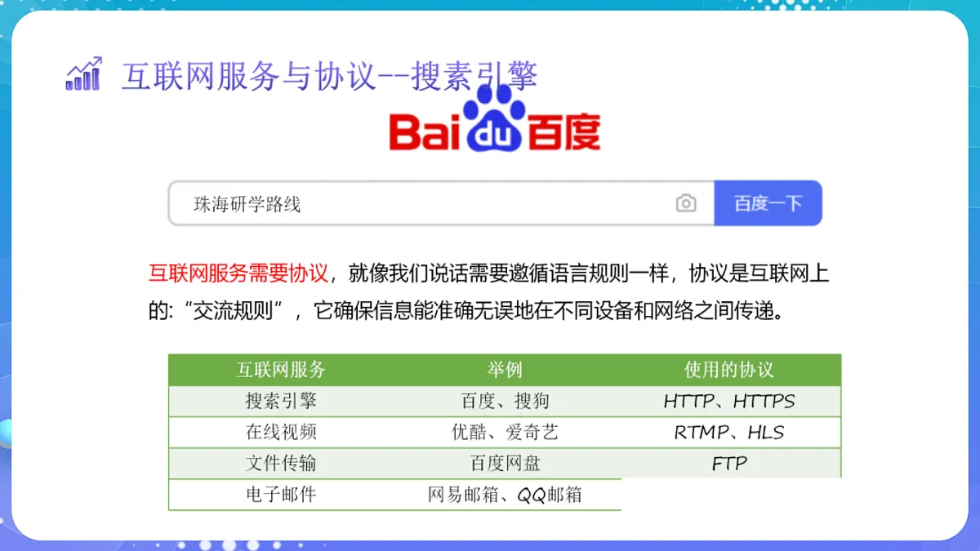
Task: Click the 搜索引擎 table cell
Action: (281, 401)
